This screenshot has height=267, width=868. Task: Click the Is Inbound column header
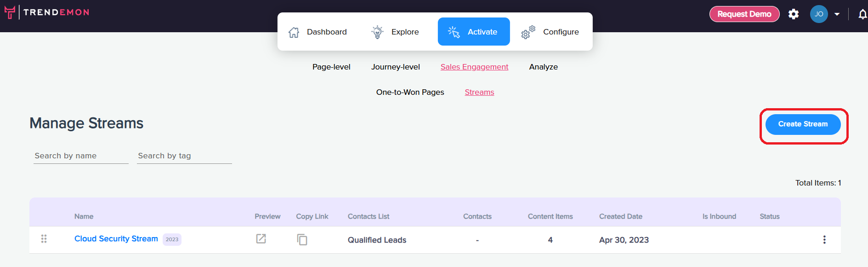point(719,216)
